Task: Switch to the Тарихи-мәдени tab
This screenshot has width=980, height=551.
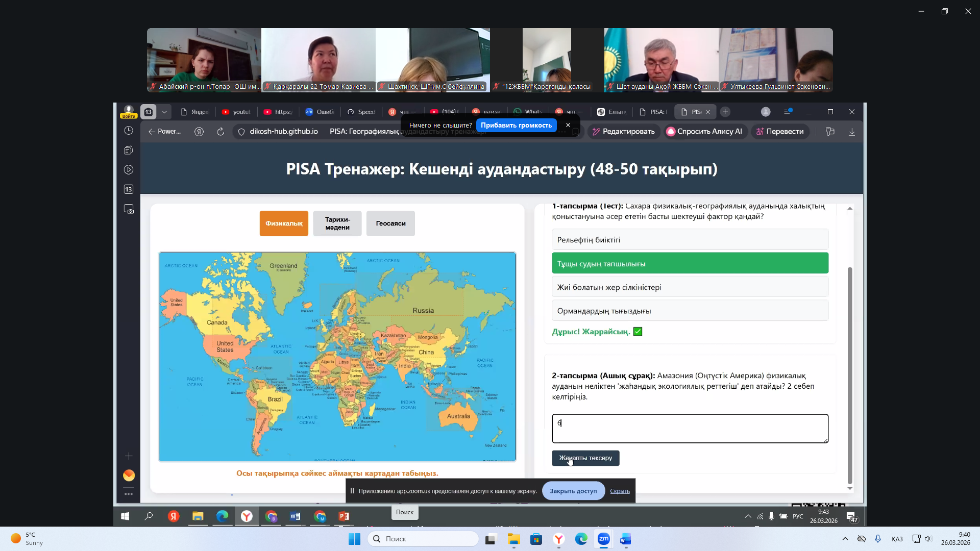Action: tap(337, 223)
